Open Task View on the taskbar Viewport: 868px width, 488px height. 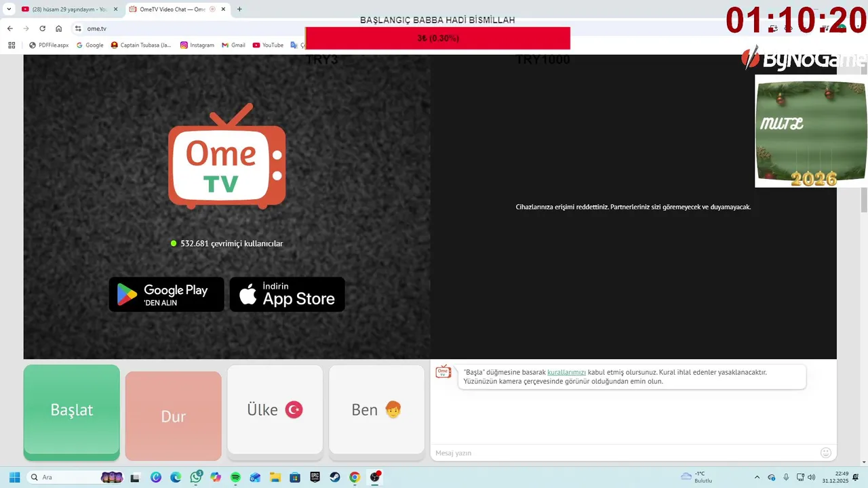(x=135, y=477)
